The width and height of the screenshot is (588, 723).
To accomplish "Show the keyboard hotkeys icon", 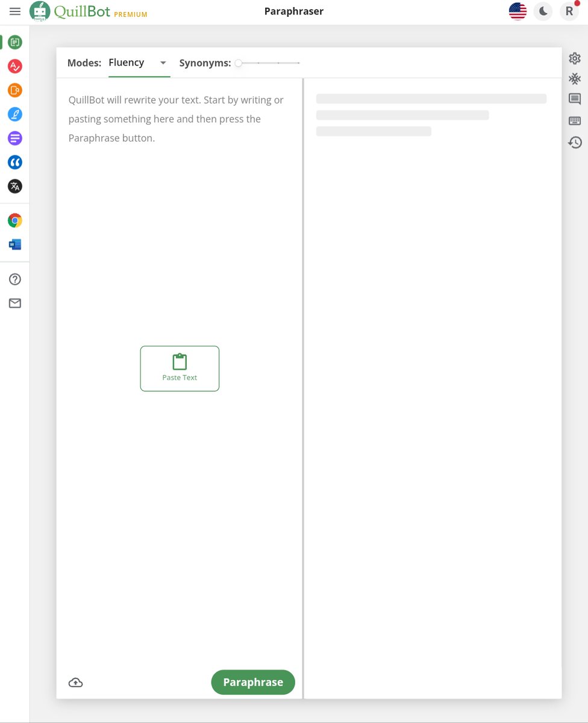I will click(x=575, y=121).
